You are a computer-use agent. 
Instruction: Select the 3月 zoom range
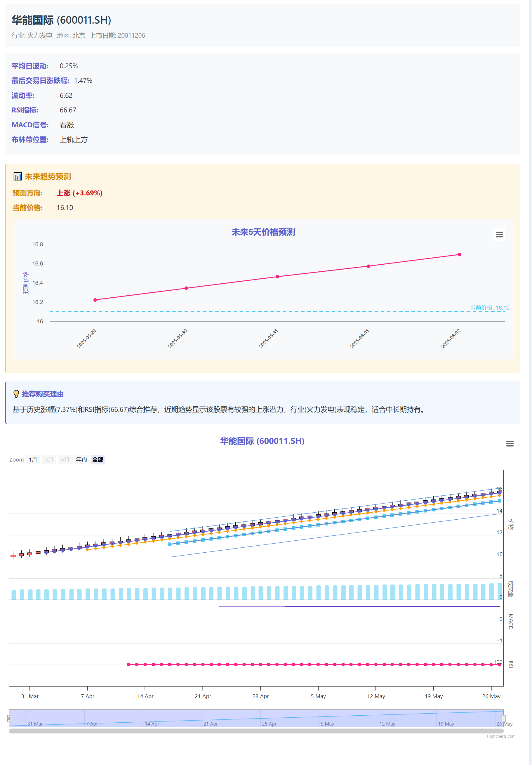pyautogui.click(x=49, y=459)
